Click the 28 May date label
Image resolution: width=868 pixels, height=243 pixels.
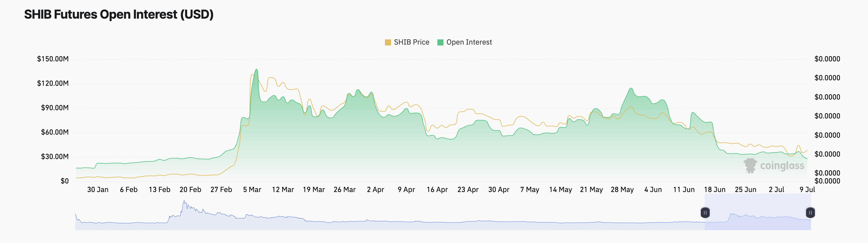pos(622,190)
